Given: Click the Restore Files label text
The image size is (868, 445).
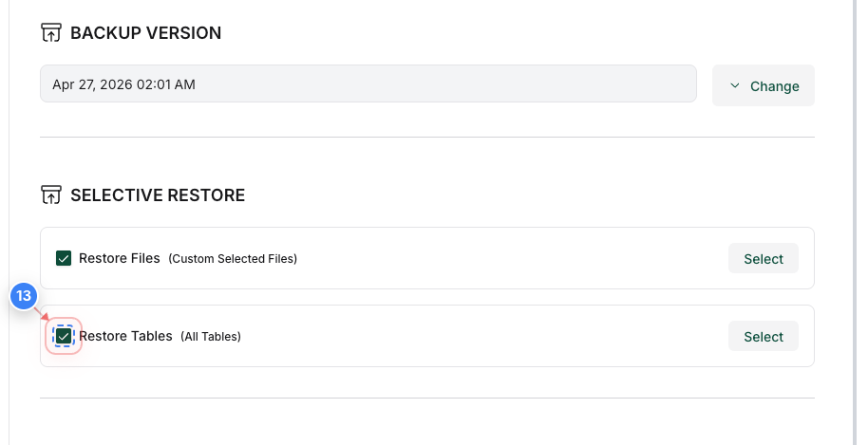Looking at the screenshot, I should [x=119, y=258].
